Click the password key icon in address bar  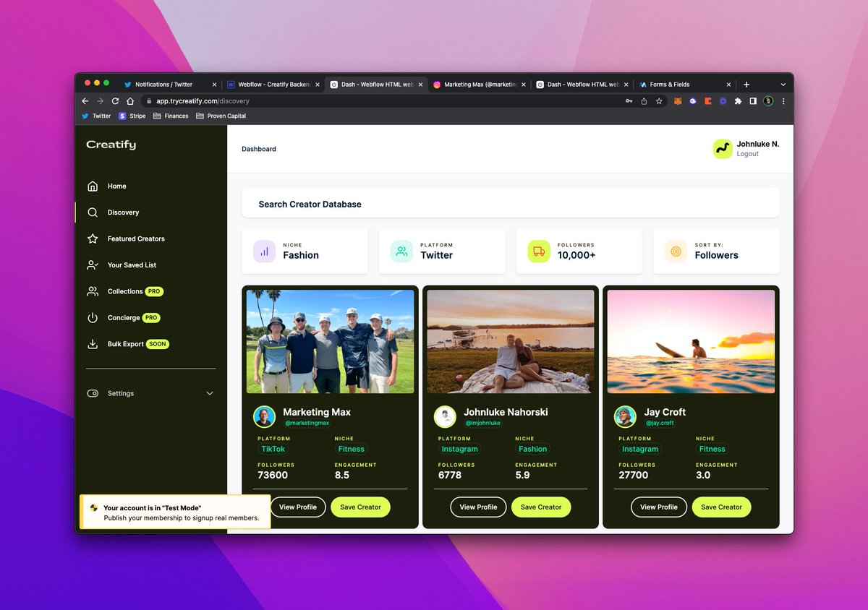(629, 101)
